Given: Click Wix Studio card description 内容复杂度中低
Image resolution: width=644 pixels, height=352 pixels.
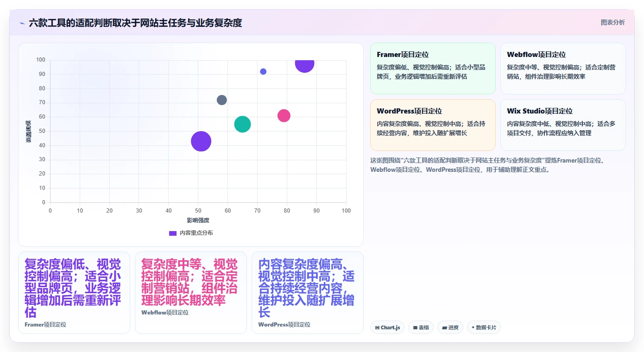Looking at the screenshot, I should coord(562,128).
